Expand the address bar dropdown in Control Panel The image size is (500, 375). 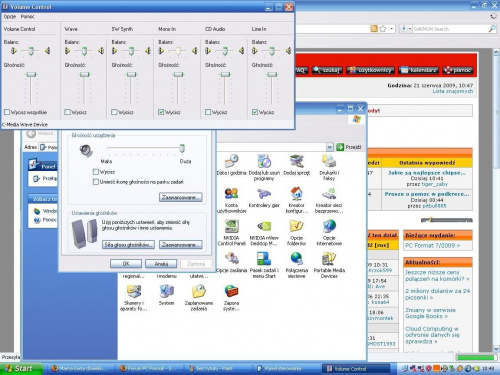coord(329,147)
